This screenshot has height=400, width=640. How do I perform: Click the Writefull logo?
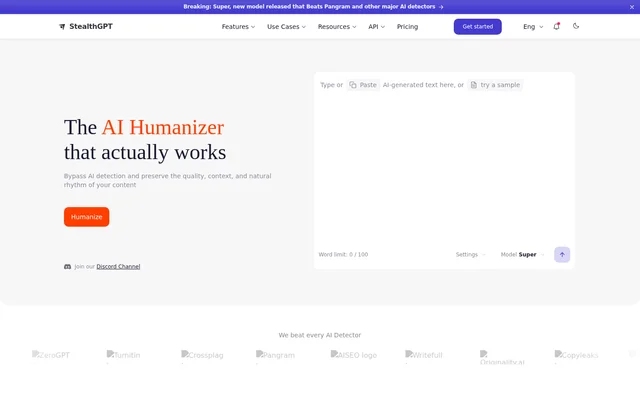point(424,355)
